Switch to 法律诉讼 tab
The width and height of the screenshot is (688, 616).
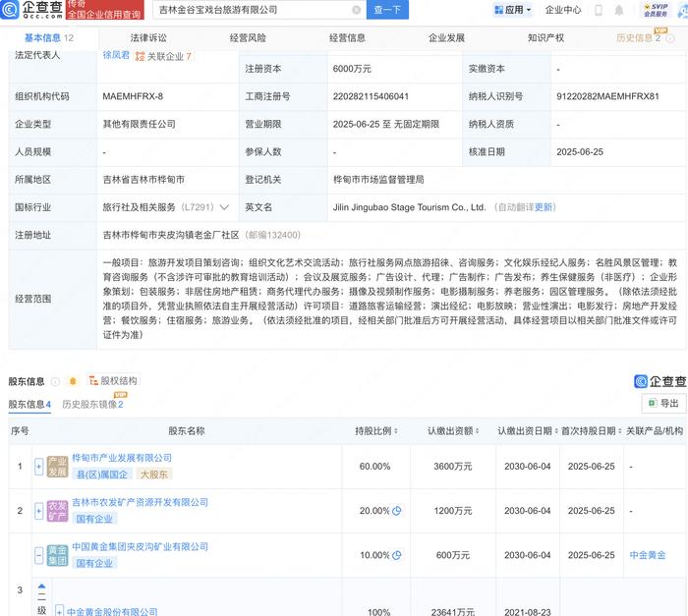(148, 38)
